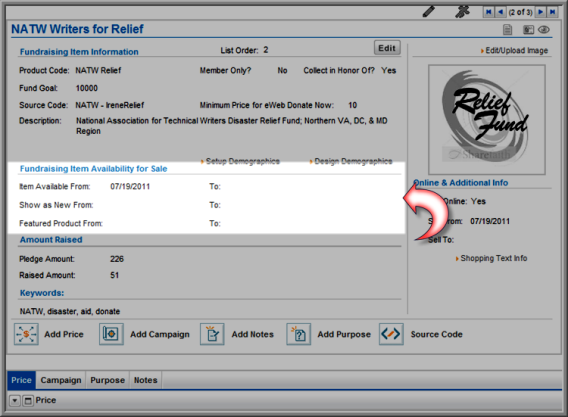Click the Add Notes icon
Image resolution: width=568 pixels, height=417 pixels.
[x=212, y=334]
